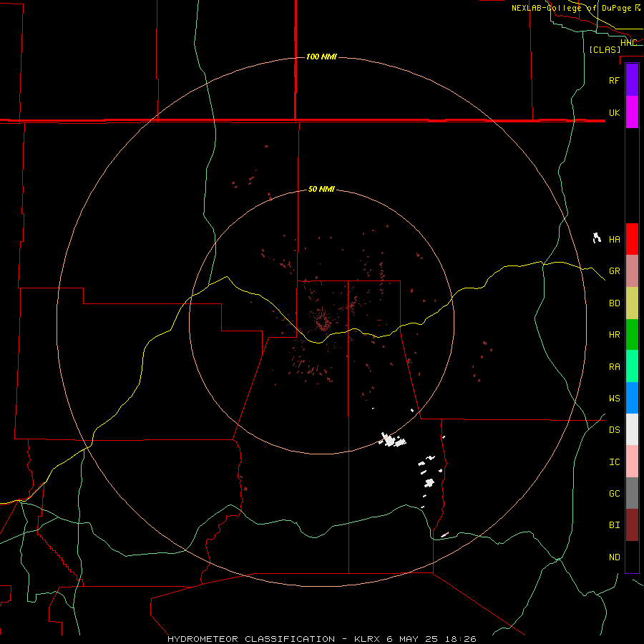This screenshot has height=644, width=644.
Task: Click the HA legend label
Action: [614, 240]
